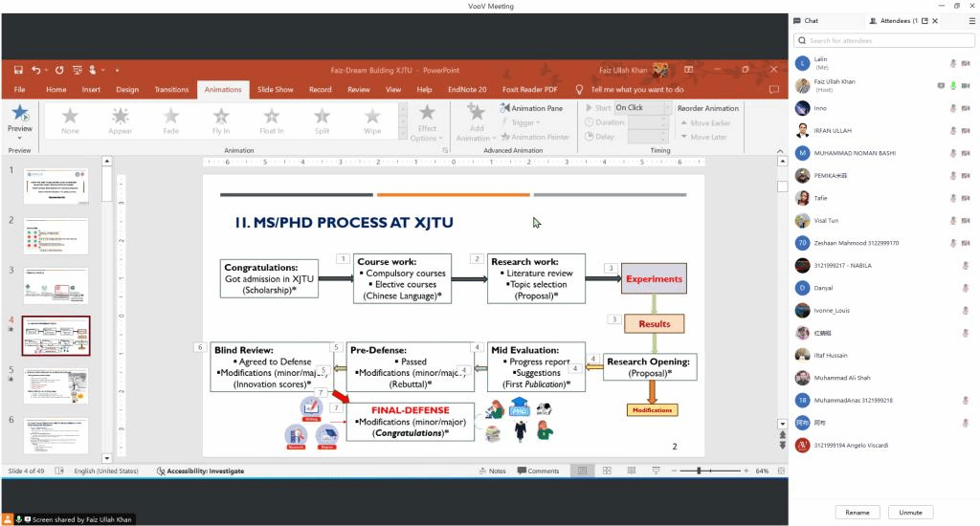Click the Animation Painter tool

click(535, 137)
